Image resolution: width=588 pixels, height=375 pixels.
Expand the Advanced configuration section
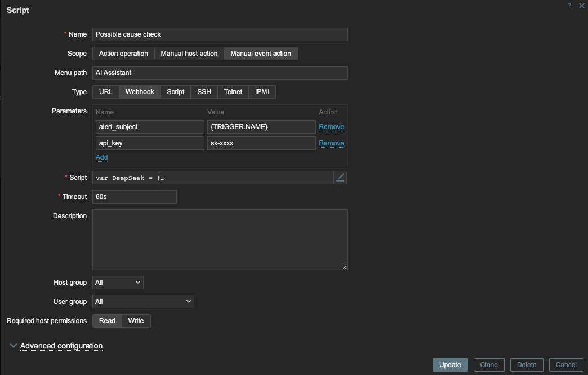[x=61, y=346]
